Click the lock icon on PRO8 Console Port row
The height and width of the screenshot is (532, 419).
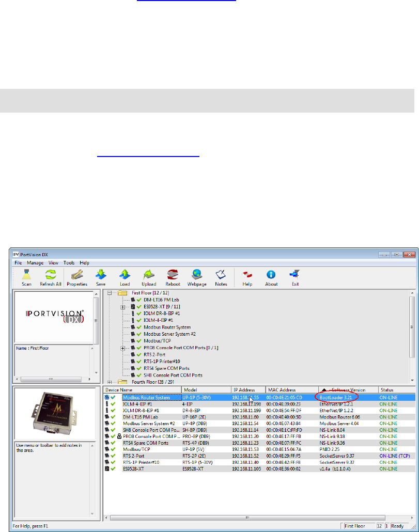pos(119,436)
